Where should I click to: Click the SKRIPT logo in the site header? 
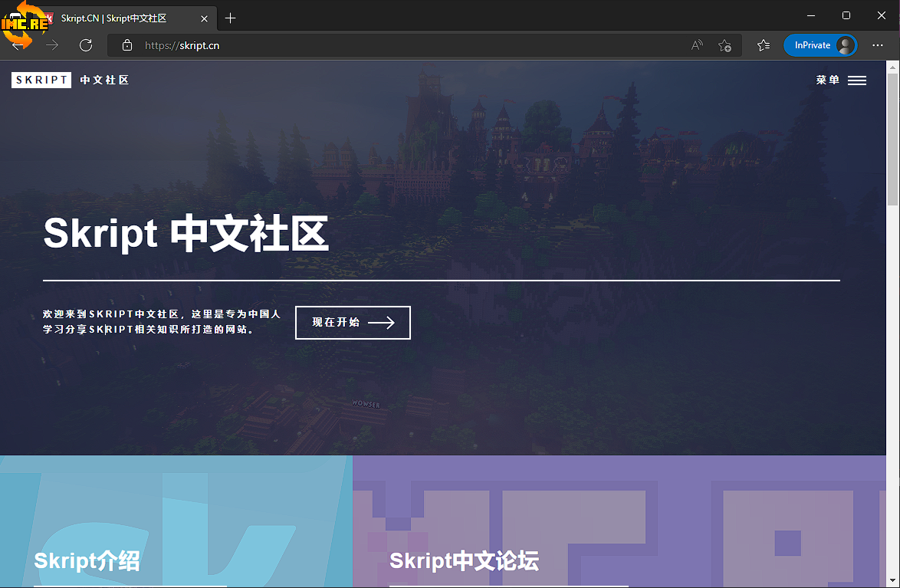[x=41, y=80]
